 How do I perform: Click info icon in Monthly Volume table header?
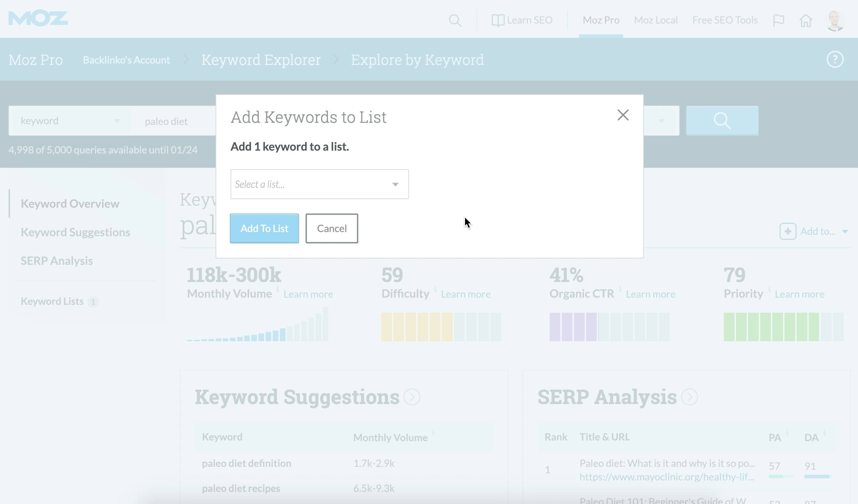[x=433, y=433]
